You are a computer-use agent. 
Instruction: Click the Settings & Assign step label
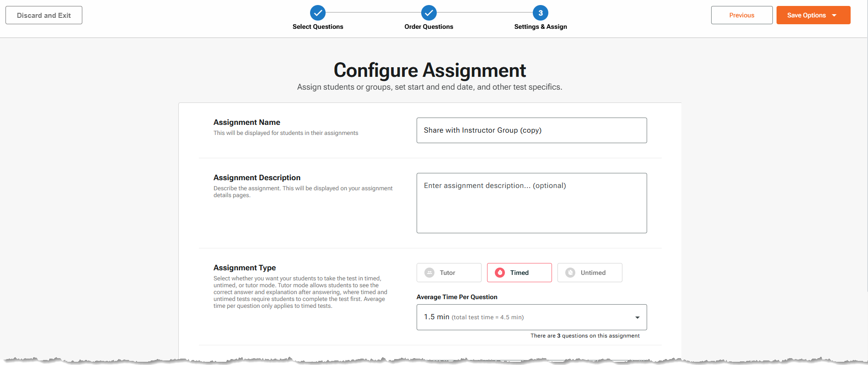540,27
